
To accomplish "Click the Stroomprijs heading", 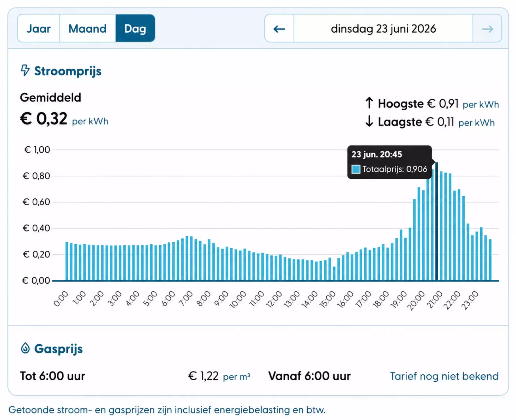I will click(68, 71).
